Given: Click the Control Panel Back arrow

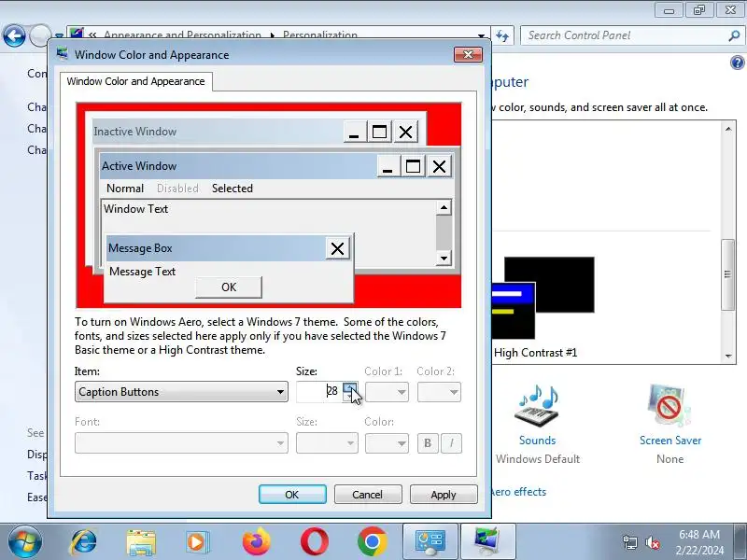Looking at the screenshot, I should [14, 35].
